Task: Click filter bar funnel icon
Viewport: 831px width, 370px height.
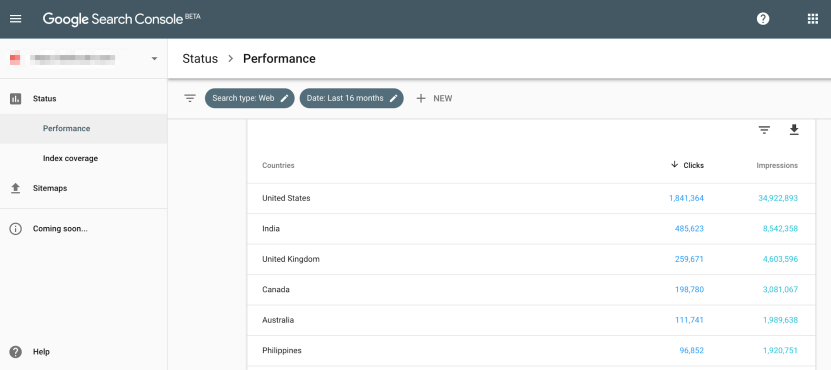Action: pyautogui.click(x=190, y=98)
